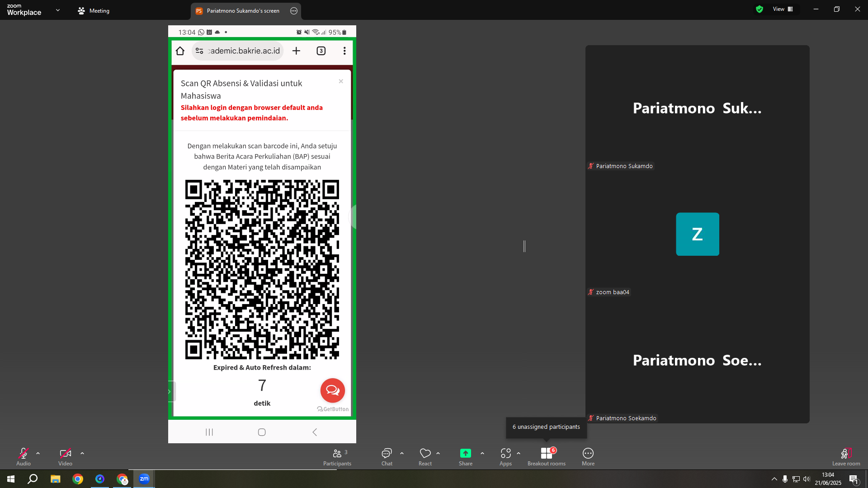Open the Chat panel

[387, 456]
